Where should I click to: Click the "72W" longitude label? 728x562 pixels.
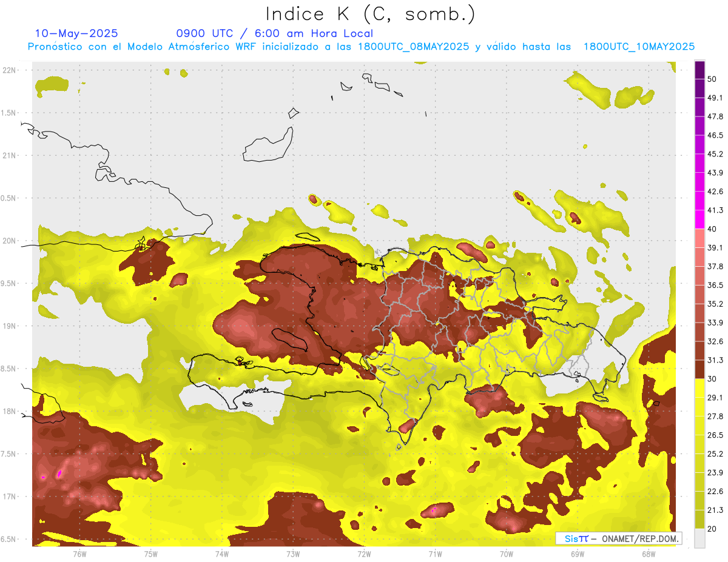tap(364, 553)
